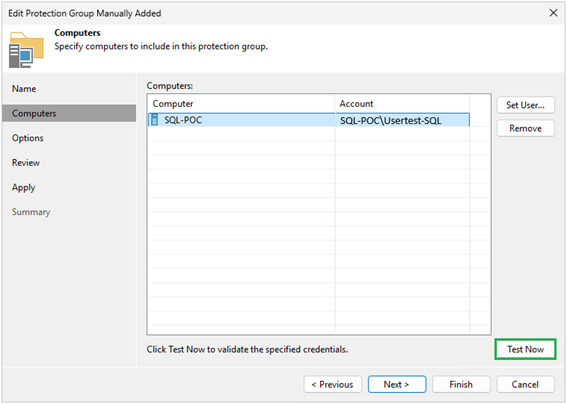The image size is (567, 404).
Task: Remove the selected computer
Action: (525, 128)
